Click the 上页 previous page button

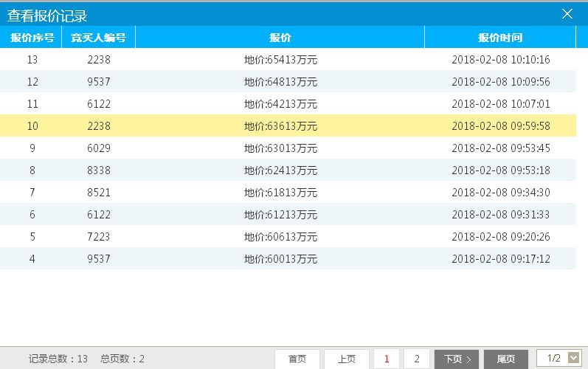[347, 359]
